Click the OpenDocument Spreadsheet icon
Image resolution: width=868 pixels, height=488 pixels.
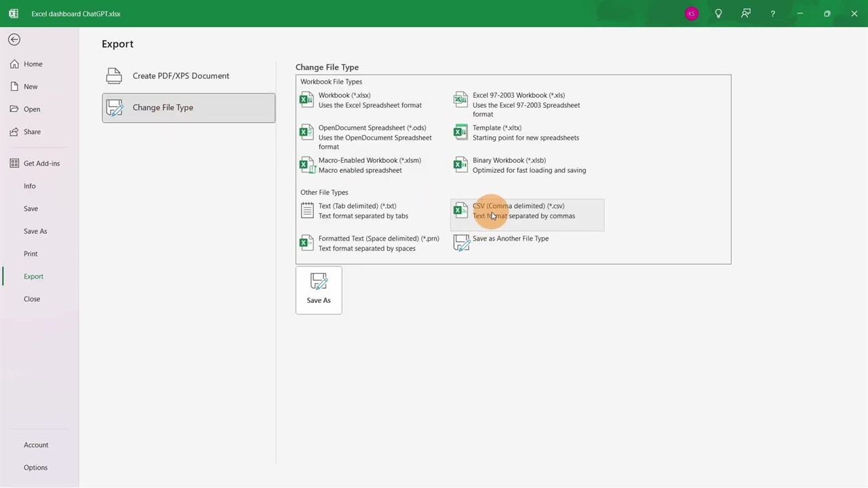click(307, 133)
